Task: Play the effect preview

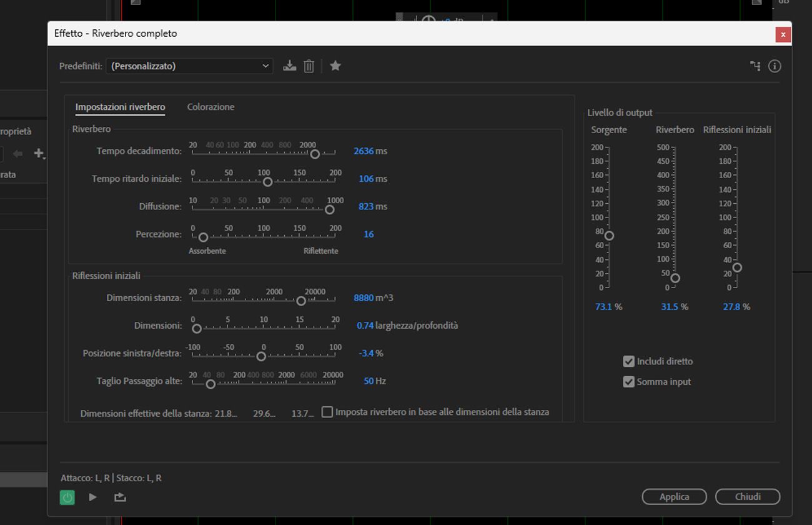Action: [x=93, y=497]
